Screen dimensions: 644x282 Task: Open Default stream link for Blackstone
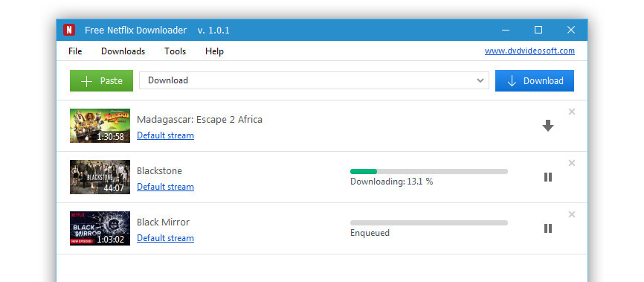166,187
